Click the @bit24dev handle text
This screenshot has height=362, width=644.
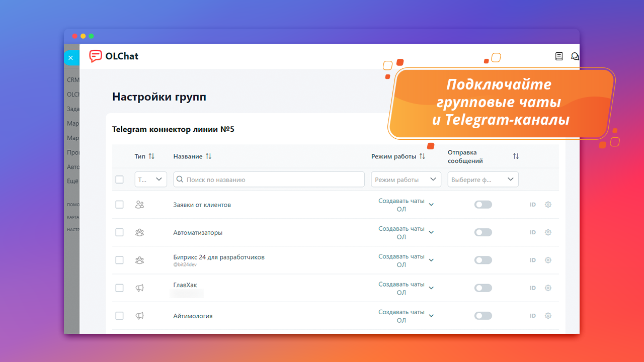(x=185, y=264)
